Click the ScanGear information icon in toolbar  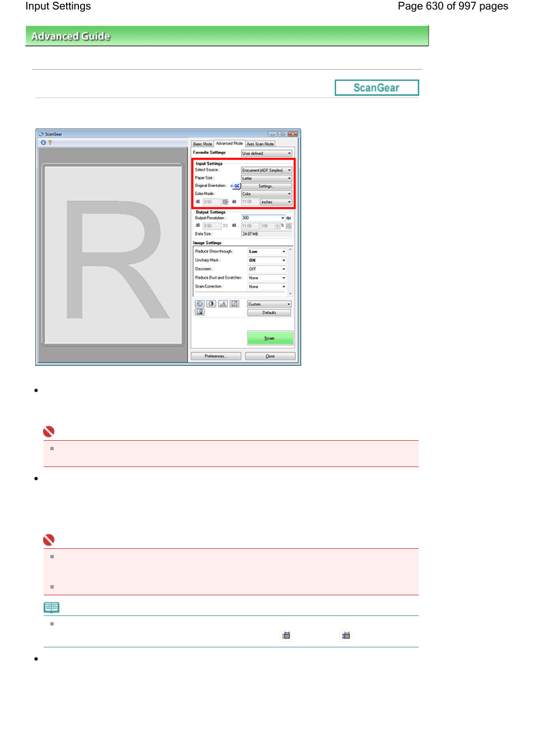(x=43, y=142)
